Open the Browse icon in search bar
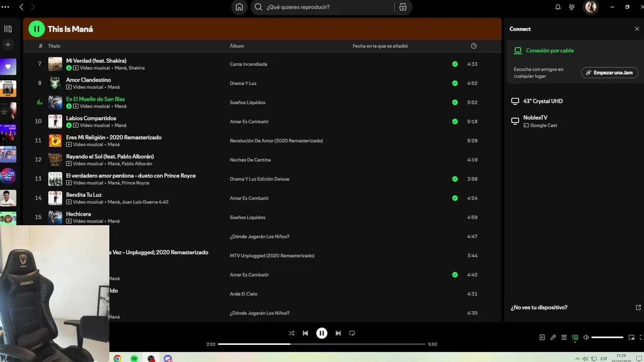644x362 pixels. 403,7
